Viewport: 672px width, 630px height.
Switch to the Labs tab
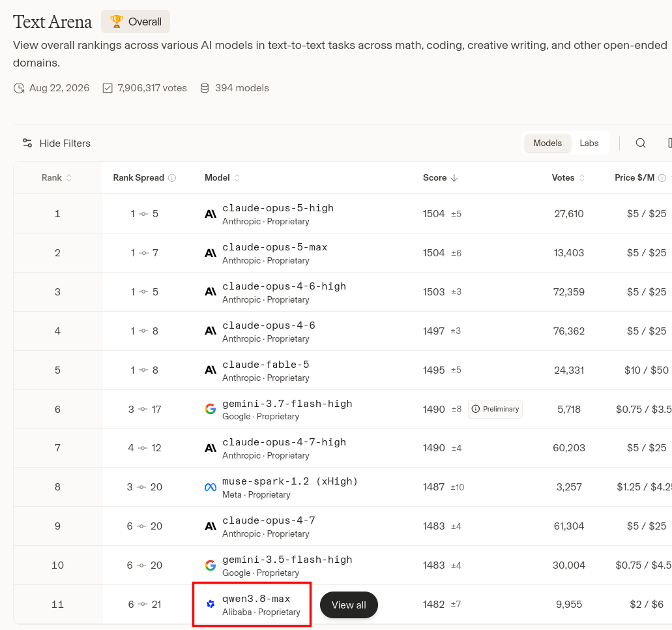click(589, 143)
